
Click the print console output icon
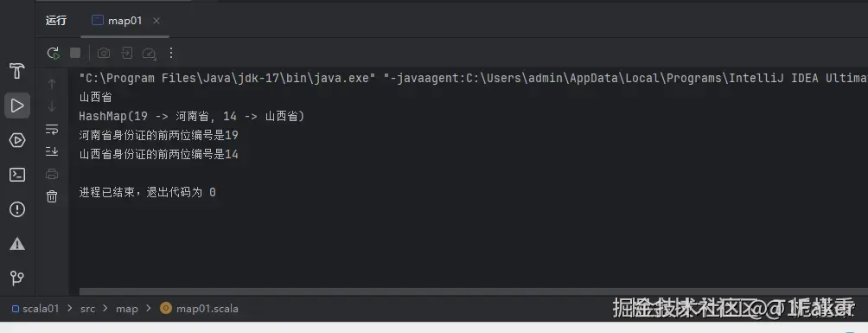[x=52, y=174]
